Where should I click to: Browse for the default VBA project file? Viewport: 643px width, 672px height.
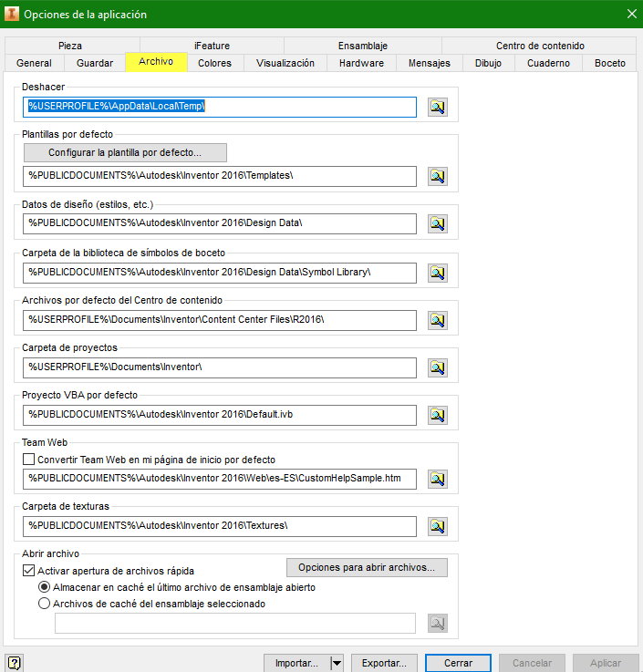pyautogui.click(x=438, y=415)
